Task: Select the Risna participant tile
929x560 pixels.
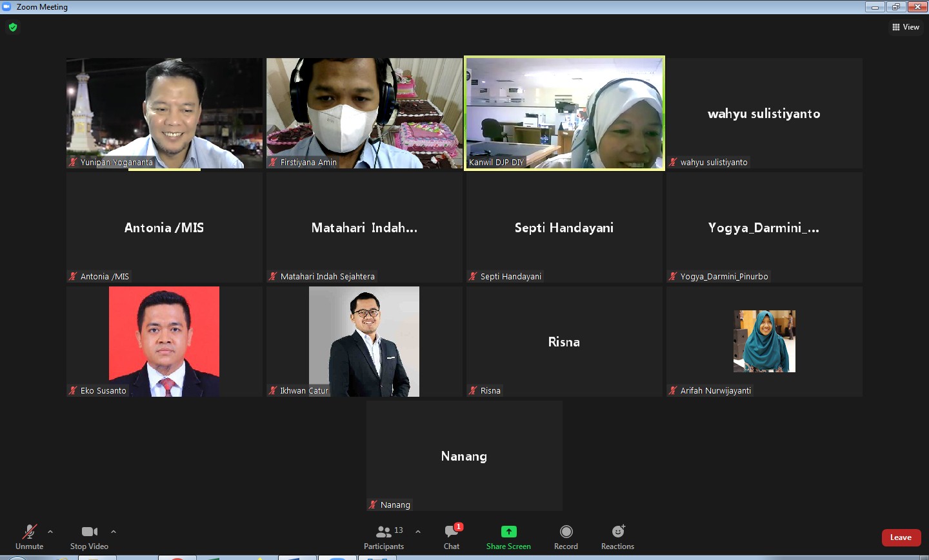Action: pos(564,342)
